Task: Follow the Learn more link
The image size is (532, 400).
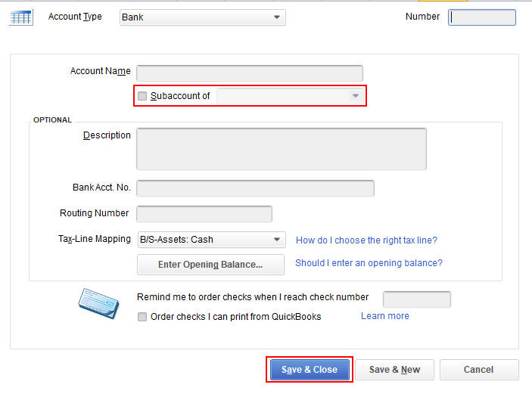Action: pyautogui.click(x=384, y=316)
